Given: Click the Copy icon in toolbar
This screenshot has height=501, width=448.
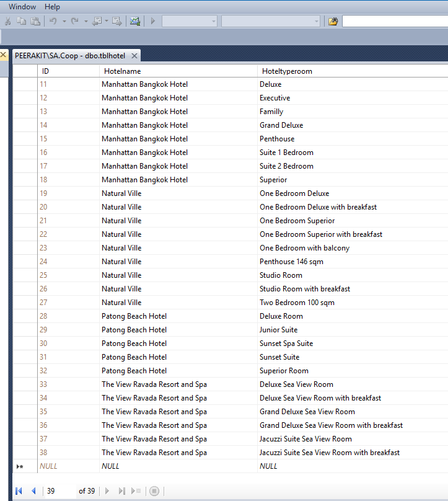Looking at the screenshot, I should 22,21.
